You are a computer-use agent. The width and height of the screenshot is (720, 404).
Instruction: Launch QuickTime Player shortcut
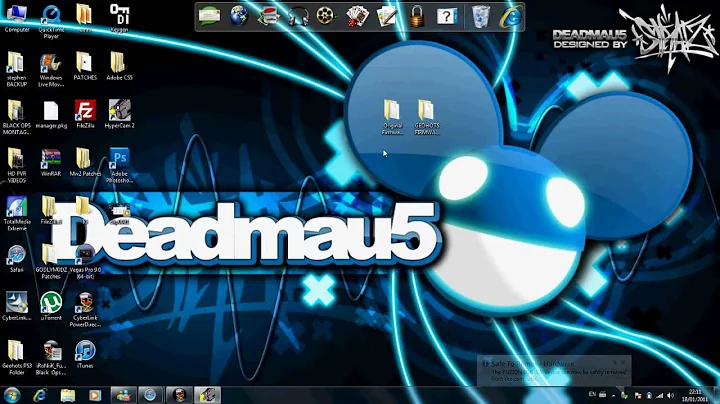pos(51,21)
